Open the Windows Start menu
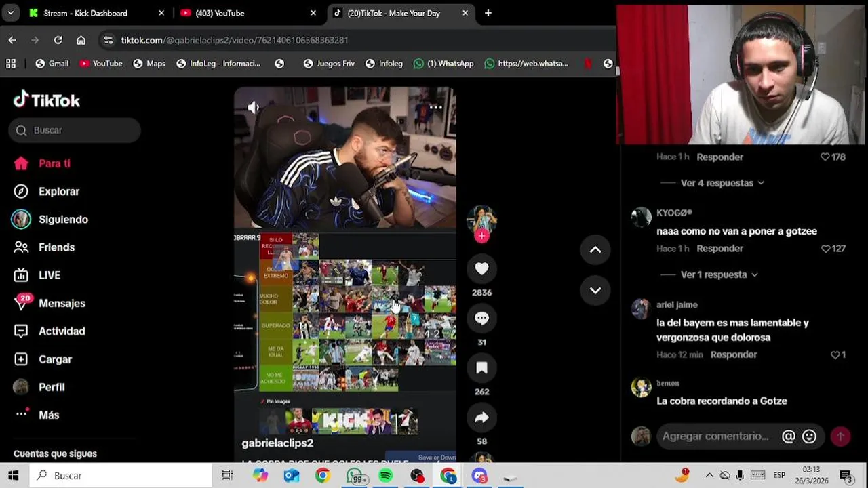 (14, 476)
